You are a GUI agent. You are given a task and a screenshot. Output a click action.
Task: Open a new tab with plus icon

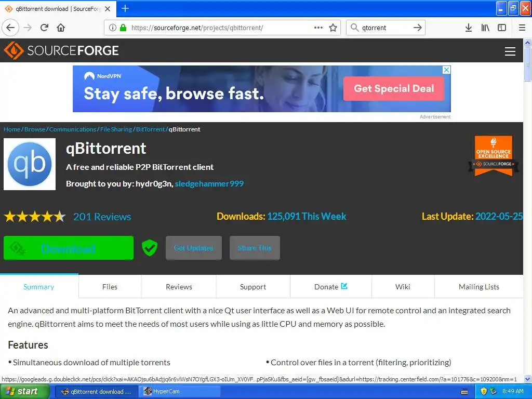pos(125,8)
